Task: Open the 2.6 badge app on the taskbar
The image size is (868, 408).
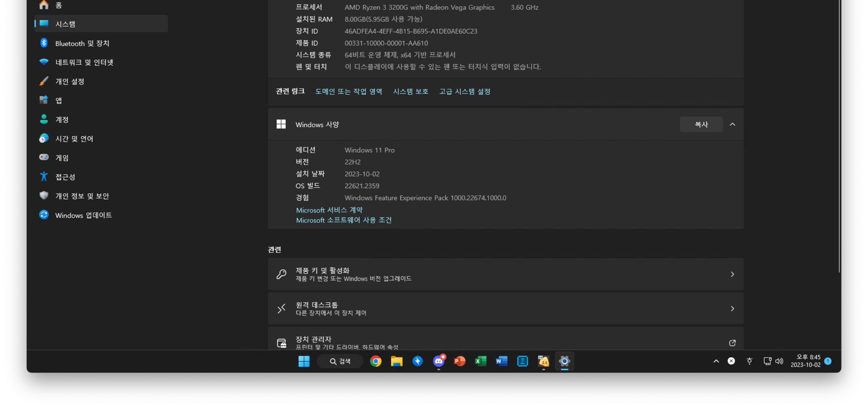Action: point(543,361)
